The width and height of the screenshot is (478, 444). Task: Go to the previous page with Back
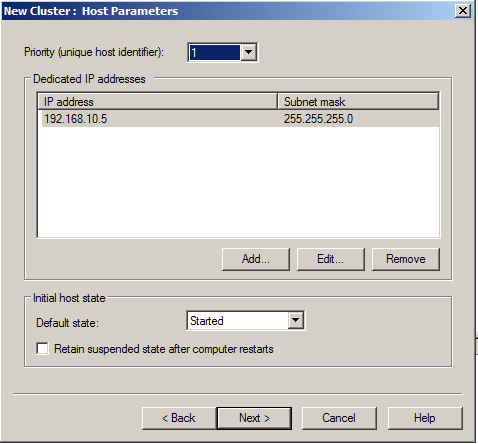pyautogui.click(x=179, y=418)
